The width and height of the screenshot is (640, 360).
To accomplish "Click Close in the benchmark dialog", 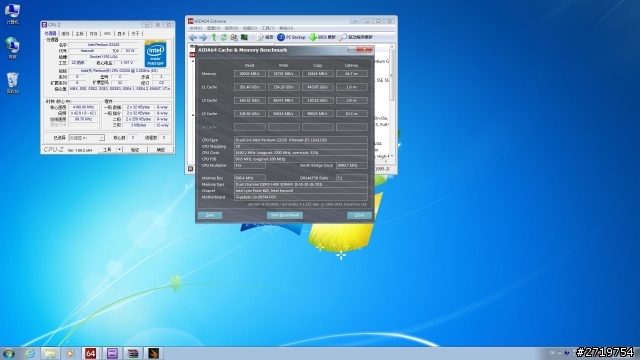I will (x=360, y=215).
